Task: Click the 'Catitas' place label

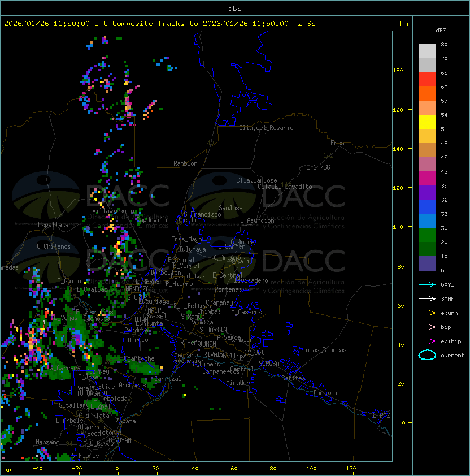Action: tap(293, 378)
